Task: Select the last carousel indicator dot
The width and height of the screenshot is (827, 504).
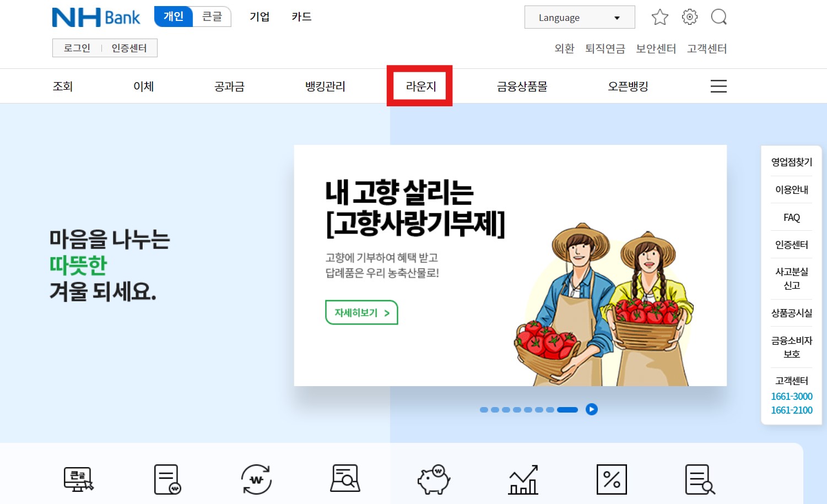Action: pyautogui.click(x=567, y=410)
